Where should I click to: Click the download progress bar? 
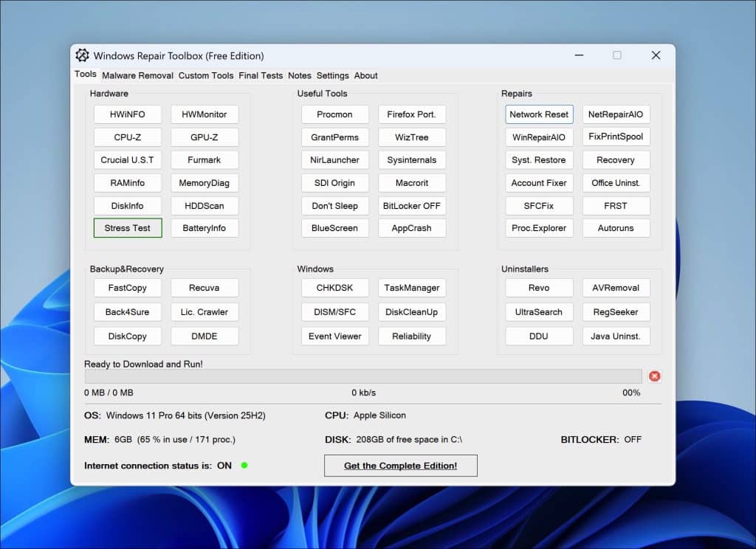point(362,376)
